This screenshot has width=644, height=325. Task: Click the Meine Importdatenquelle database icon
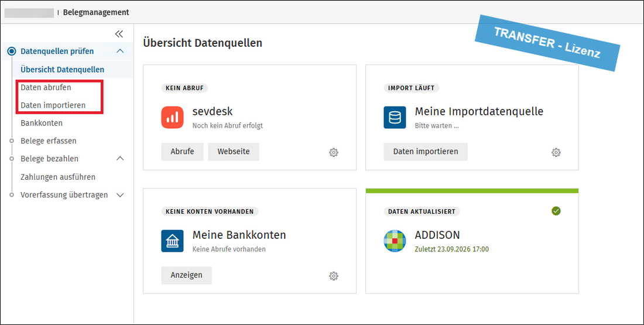(x=395, y=118)
